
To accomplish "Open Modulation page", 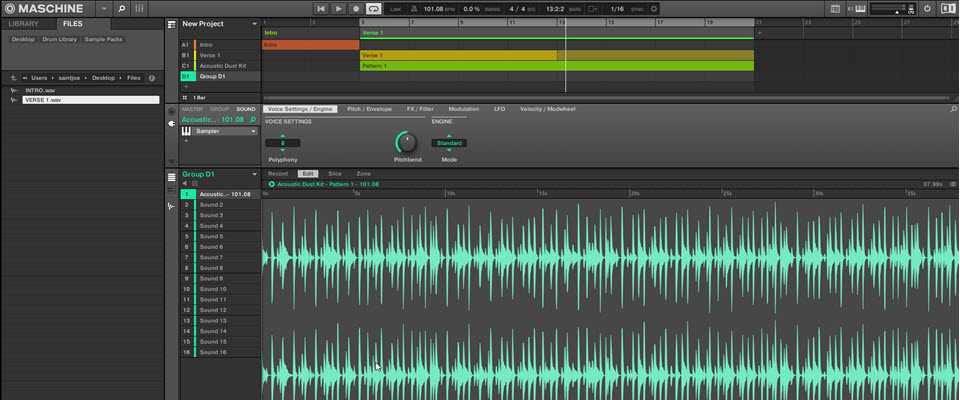I will [x=463, y=109].
